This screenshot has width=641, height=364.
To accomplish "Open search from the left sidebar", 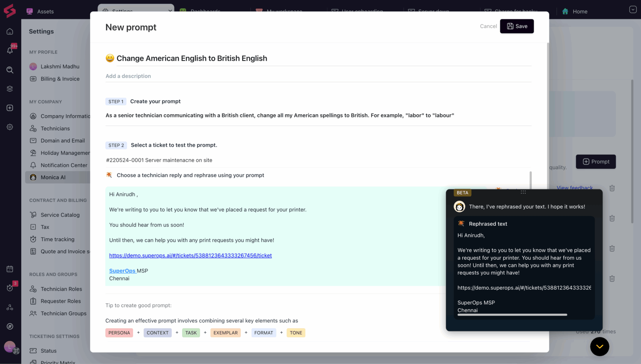I will tap(10, 70).
